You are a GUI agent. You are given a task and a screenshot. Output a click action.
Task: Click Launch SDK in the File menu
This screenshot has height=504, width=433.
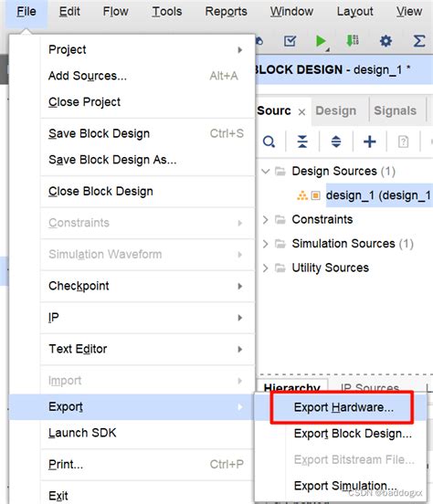coord(82,433)
